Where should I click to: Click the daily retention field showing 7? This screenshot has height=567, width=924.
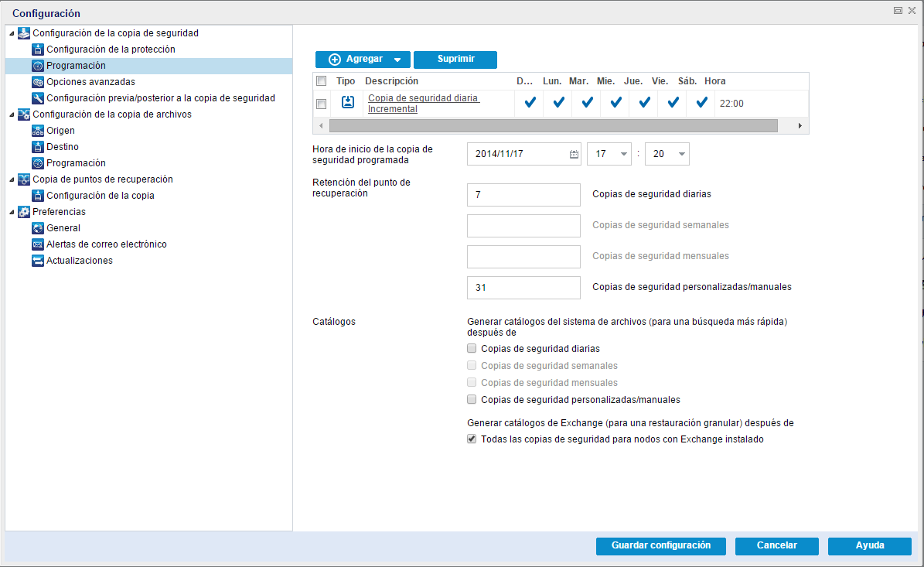pyautogui.click(x=523, y=194)
